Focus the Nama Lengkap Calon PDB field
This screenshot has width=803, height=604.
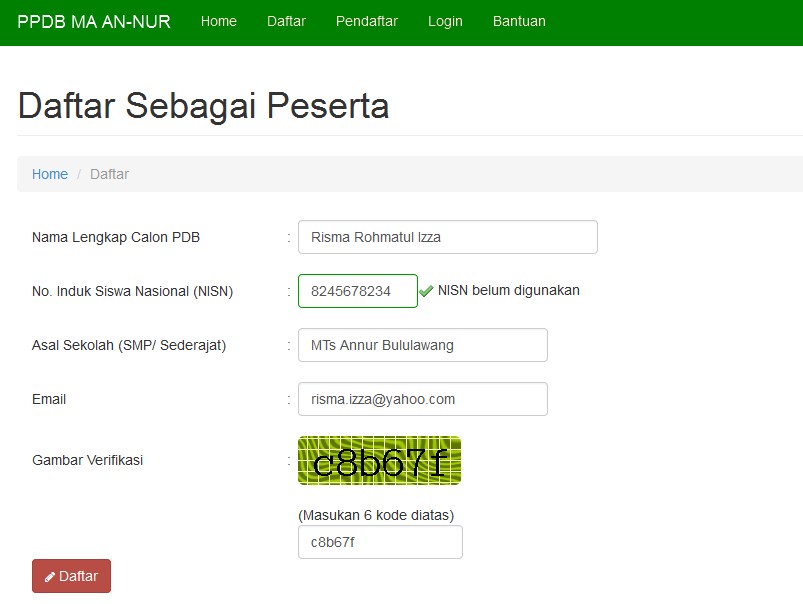pos(448,237)
